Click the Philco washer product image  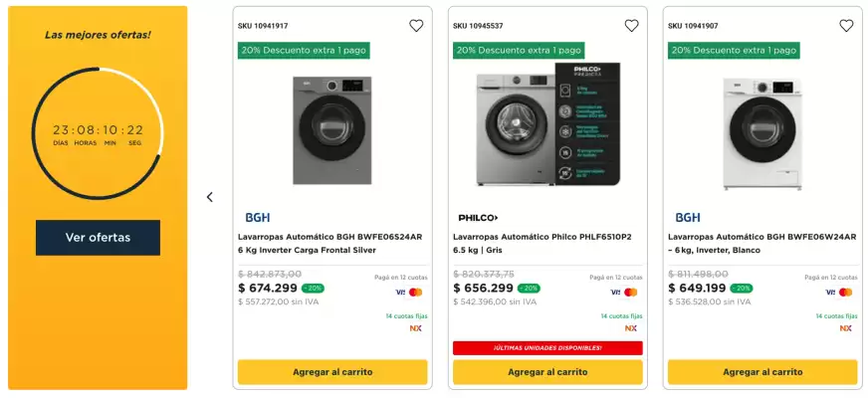click(547, 125)
